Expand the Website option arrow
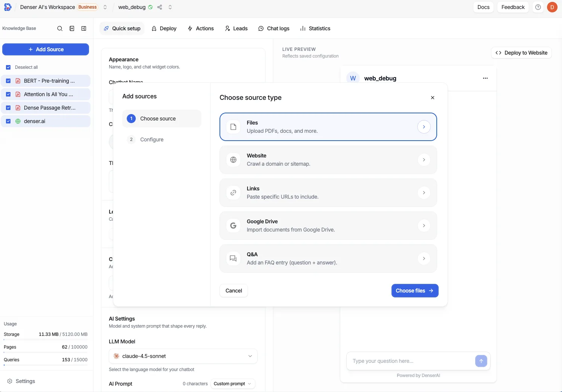 pyautogui.click(x=424, y=160)
